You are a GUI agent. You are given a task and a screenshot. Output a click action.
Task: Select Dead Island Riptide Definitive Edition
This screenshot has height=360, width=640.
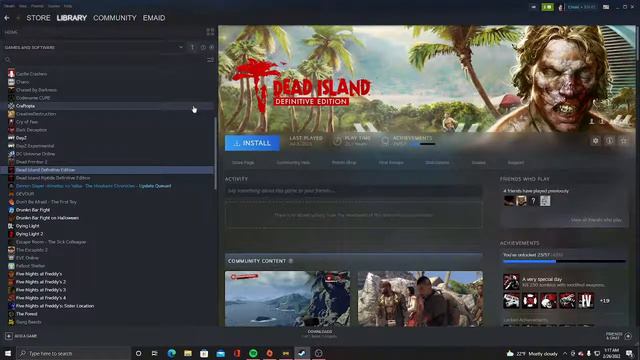coord(53,178)
